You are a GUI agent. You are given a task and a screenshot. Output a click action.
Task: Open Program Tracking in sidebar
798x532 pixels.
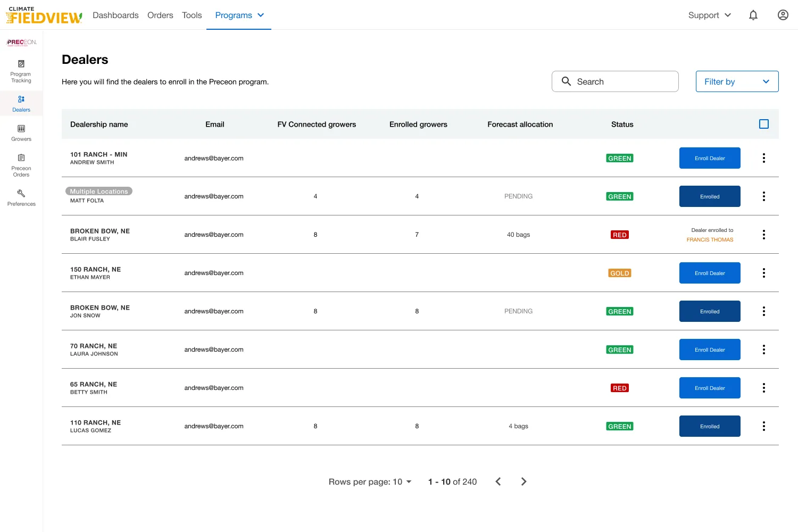(21, 71)
